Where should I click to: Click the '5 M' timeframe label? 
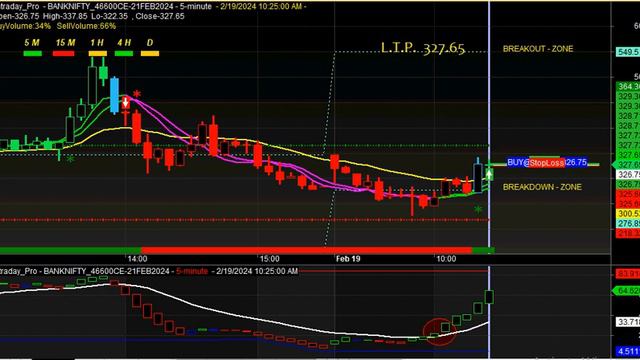click(x=32, y=42)
